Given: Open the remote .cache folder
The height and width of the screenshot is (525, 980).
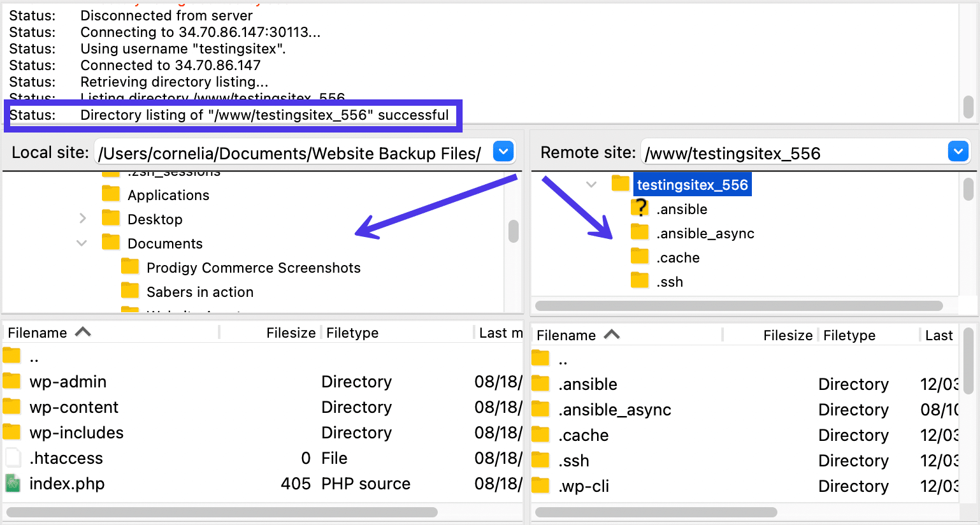Looking at the screenshot, I should [582, 435].
